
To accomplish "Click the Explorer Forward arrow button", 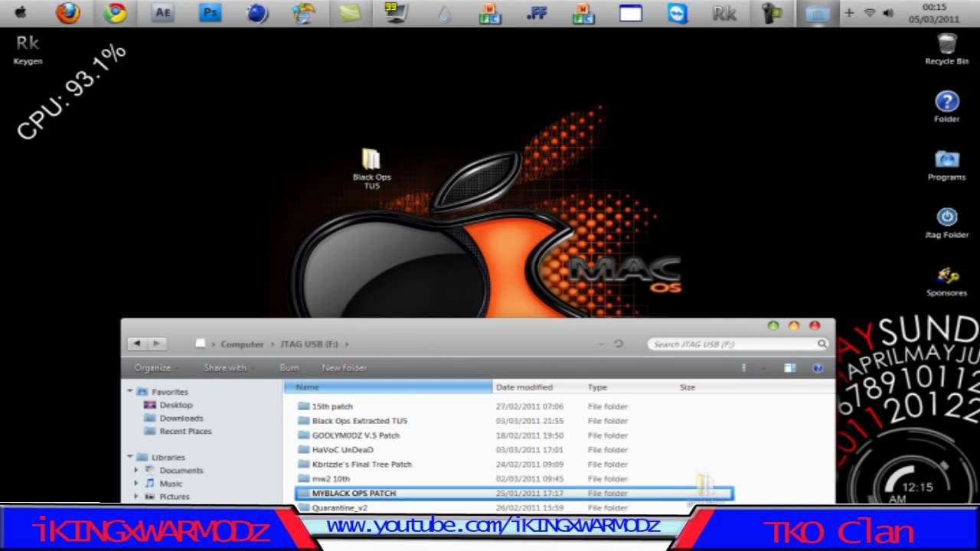I will pyautogui.click(x=156, y=344).
